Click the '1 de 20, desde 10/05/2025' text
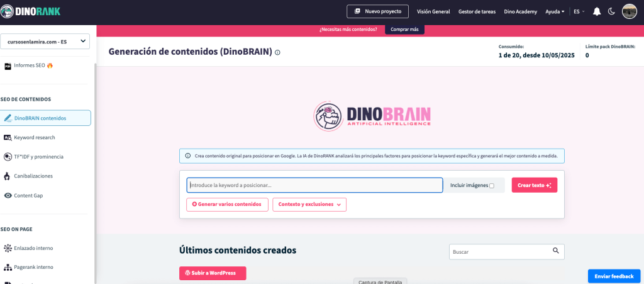 coord(536,55)
